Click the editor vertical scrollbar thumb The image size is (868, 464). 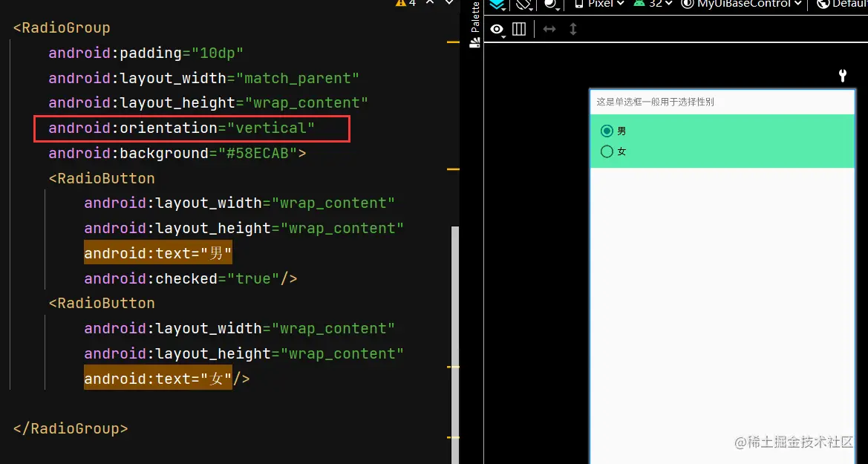(455, 344)
